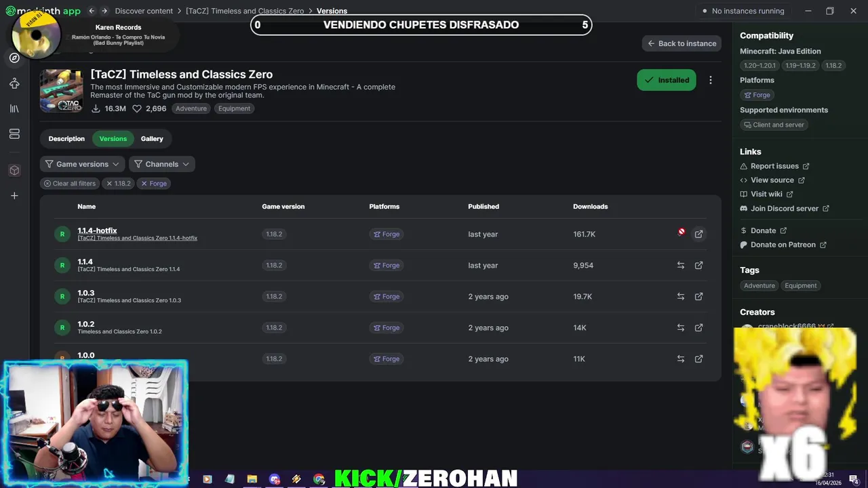The height and width of the screenshot is (488, 868).
Task: Open the skins icon in left sidebar
Action: click(14, 83)
